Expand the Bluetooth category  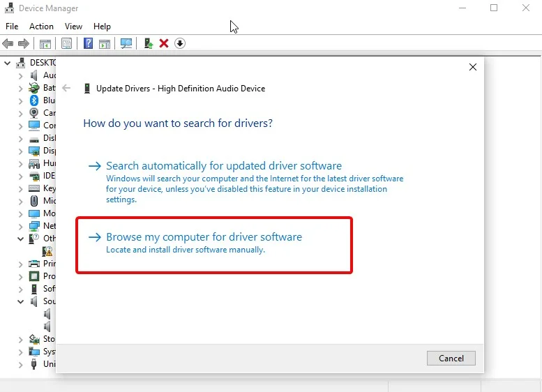click(x=20, y=101)
